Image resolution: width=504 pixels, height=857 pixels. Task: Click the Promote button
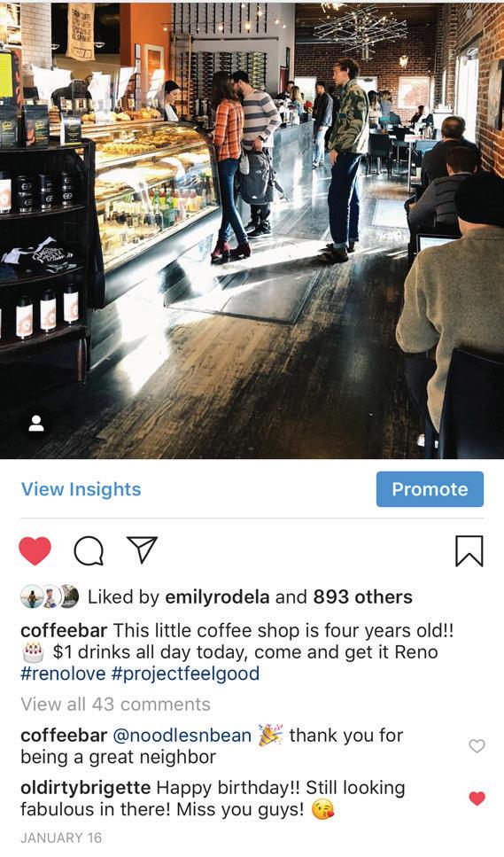pos(430,489)
